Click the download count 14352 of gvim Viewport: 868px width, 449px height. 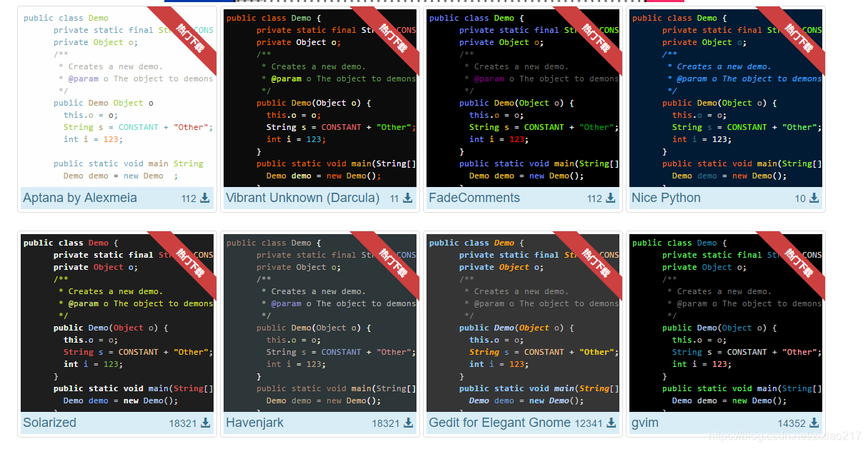(792, 423)
